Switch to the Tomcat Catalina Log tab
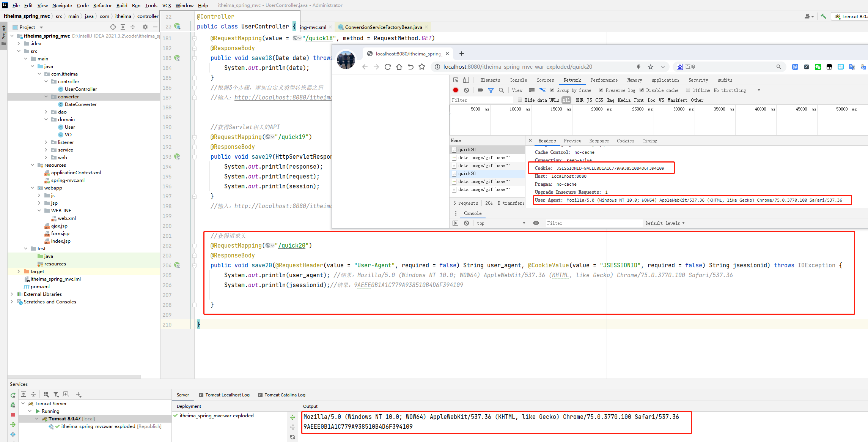Viewport: 868px width, 442px height. [x=285, y=395]
